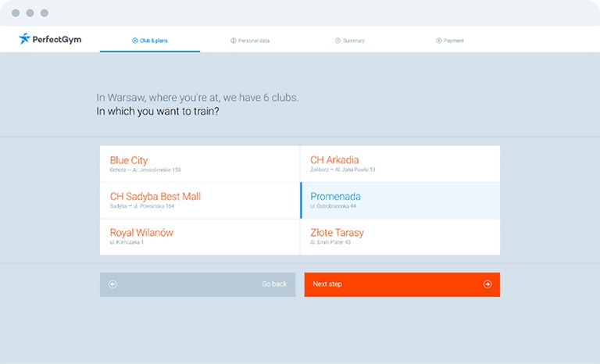
Task: Choose the Royal Wilanów club
Action: point(200,237)
